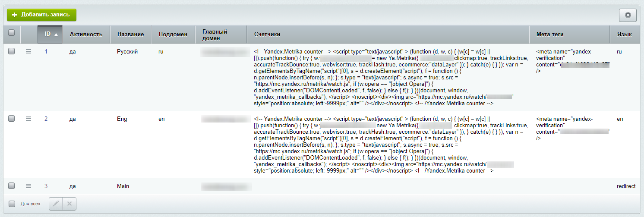Click the pencil edit icon at bottom

pos(56,204)
